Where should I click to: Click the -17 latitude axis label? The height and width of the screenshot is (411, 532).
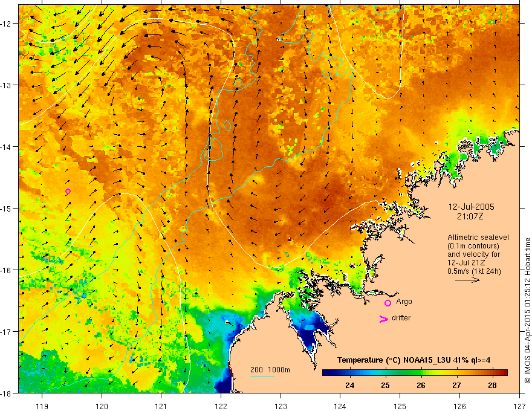(x=7, y=331)
